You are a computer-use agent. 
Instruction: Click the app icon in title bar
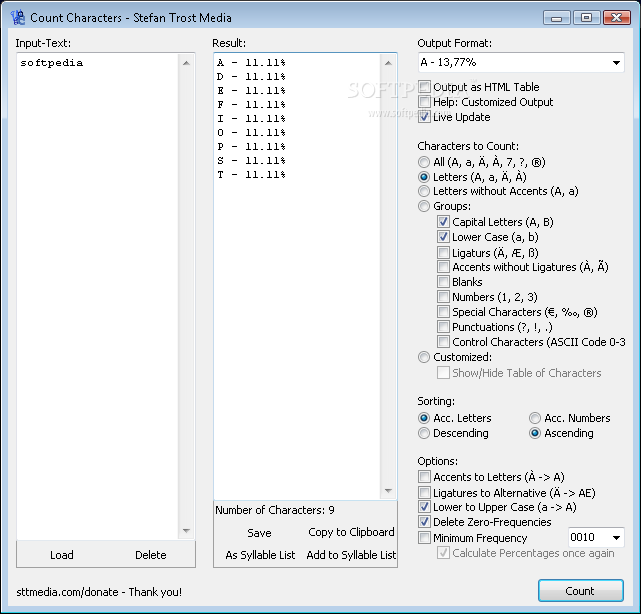pyautogui.click(x=18, y=18)
